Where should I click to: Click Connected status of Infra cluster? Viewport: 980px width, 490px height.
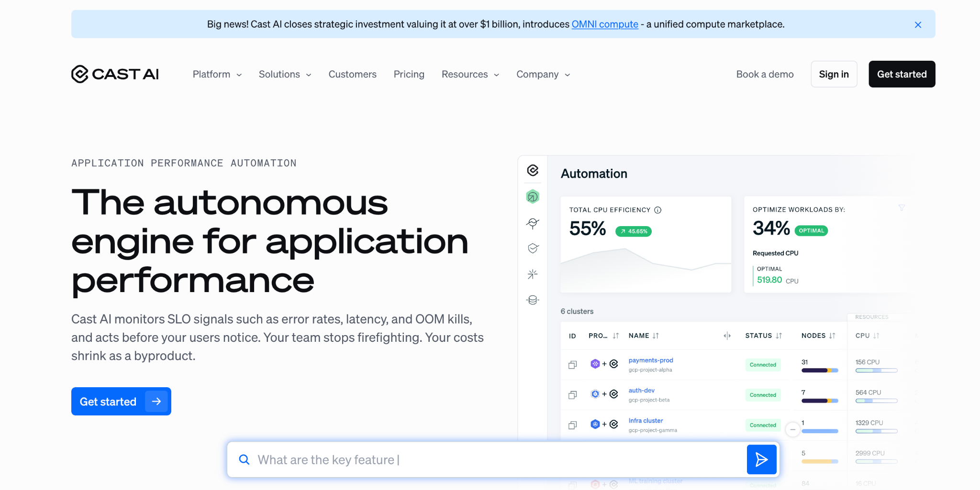pos(763,425)
